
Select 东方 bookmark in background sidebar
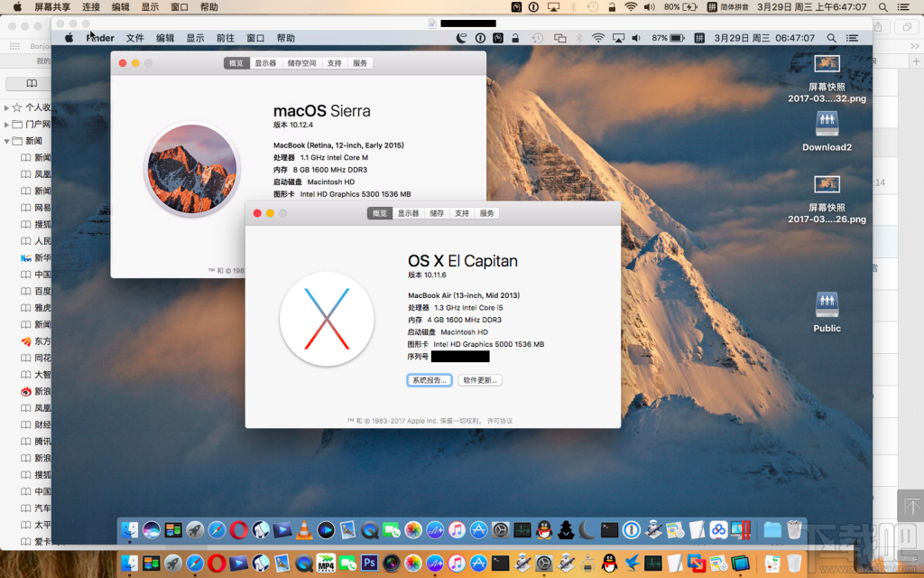(x=36, y=340)
